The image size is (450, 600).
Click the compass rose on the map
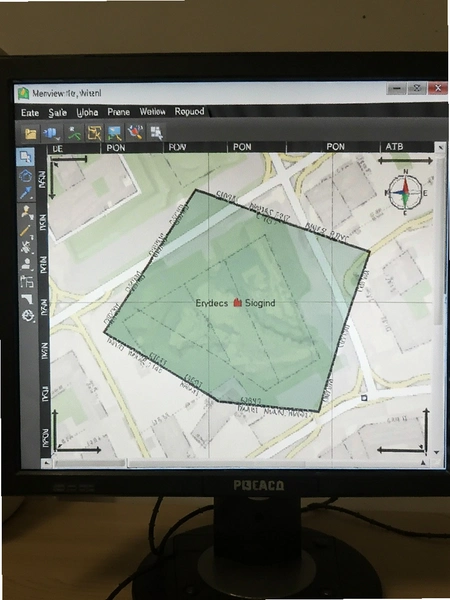click(405, 192)
